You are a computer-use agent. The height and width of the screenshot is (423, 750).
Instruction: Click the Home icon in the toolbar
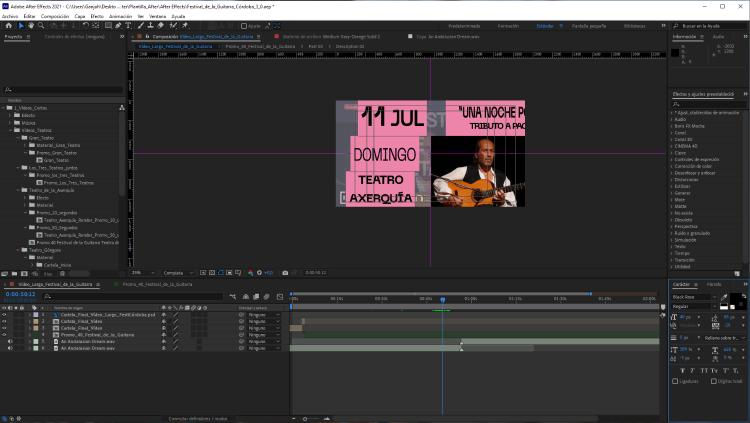coord(8,26)
